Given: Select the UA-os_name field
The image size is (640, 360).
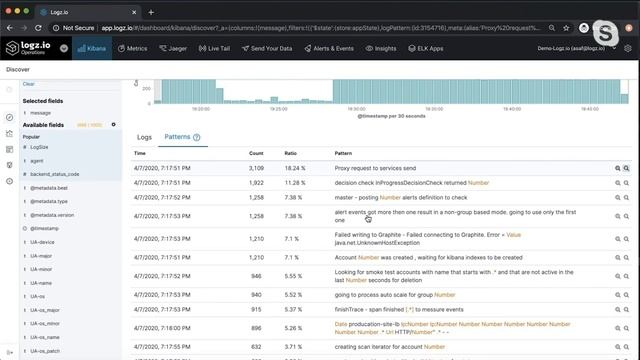Looking at the screenshot, I should [44, 338].
